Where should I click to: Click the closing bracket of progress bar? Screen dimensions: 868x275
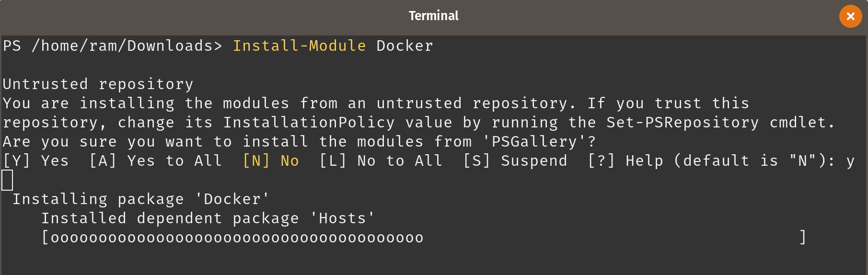coord(802,237)
